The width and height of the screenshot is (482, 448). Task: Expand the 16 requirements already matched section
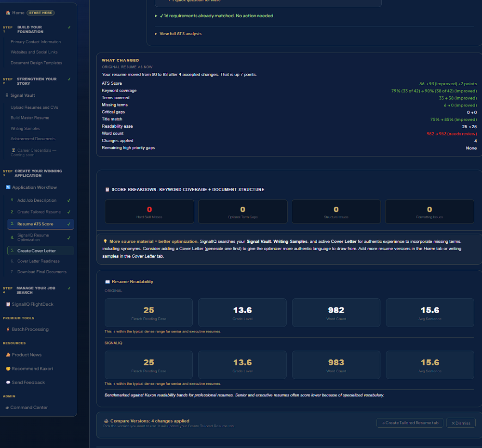click(214, 16)
